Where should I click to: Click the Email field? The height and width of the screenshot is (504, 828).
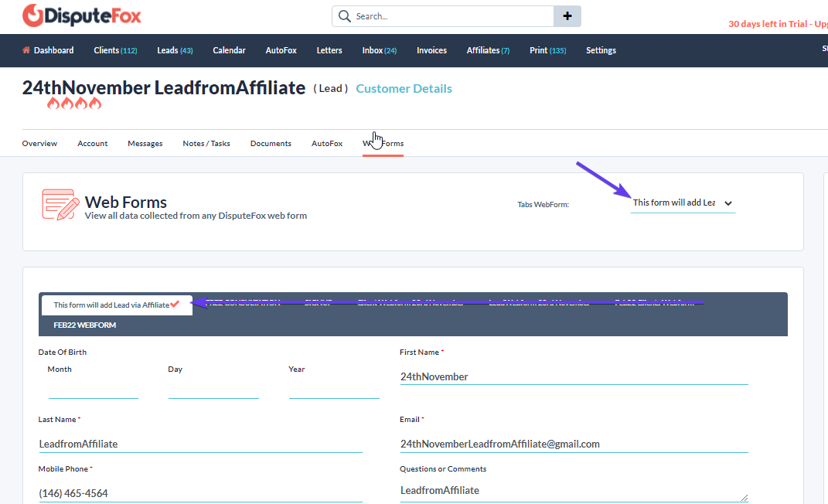[x=574, y=444]
